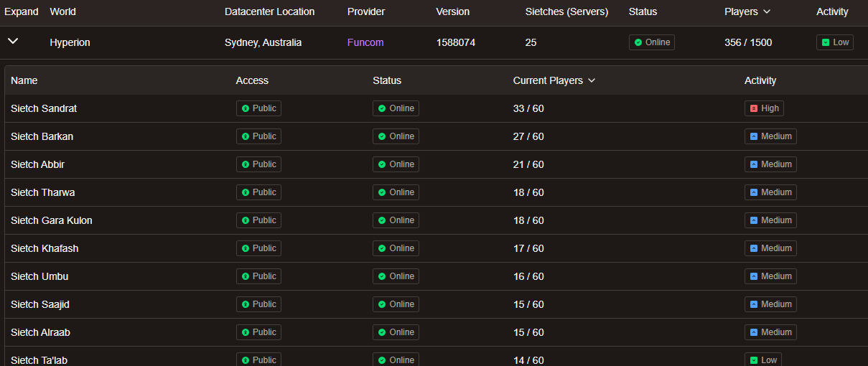Click the 356 / 1500 players value
Screen dimensions: 868x366
(748, 42)
